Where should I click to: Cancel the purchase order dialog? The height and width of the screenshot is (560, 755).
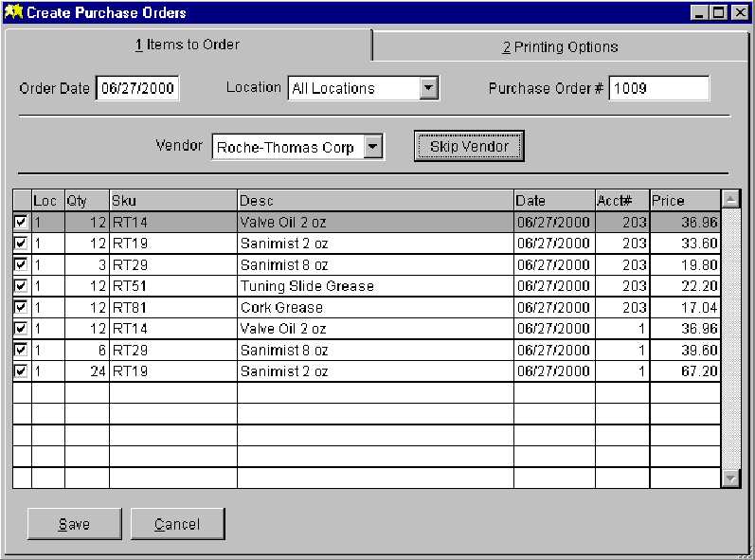click(177, 524)
